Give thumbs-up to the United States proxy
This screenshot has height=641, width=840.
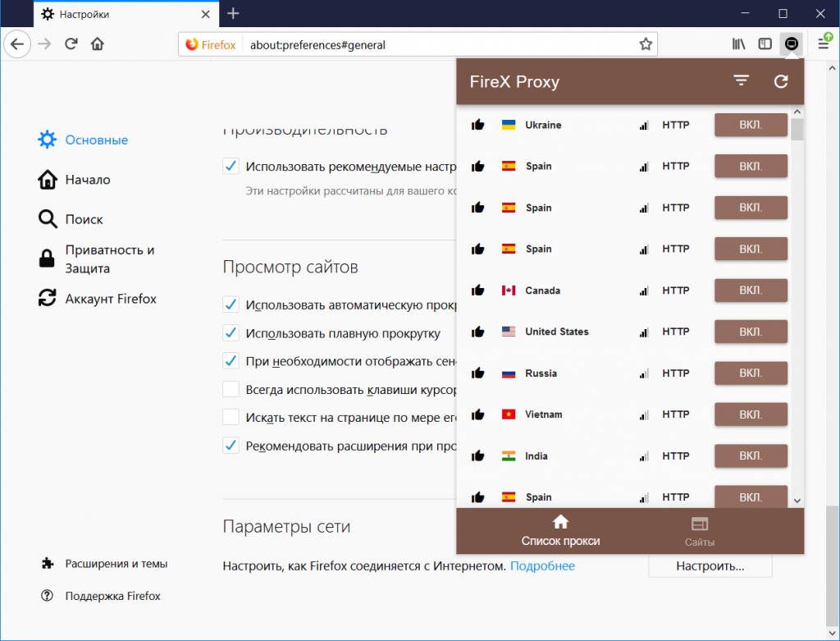[x=478, y=332]
